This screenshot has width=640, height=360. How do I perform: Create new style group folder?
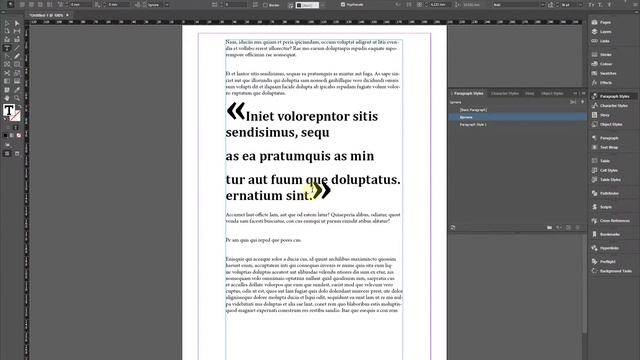[x=549, y=228]
